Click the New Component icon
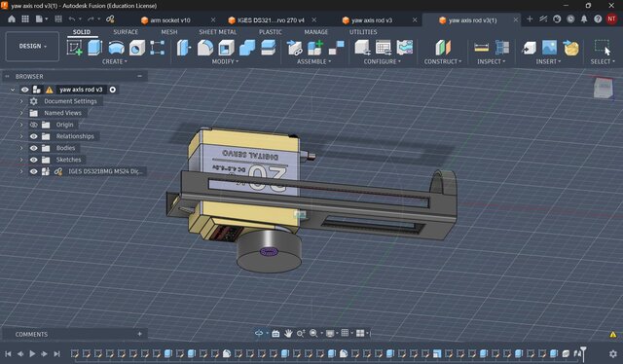 pos(315,48)
